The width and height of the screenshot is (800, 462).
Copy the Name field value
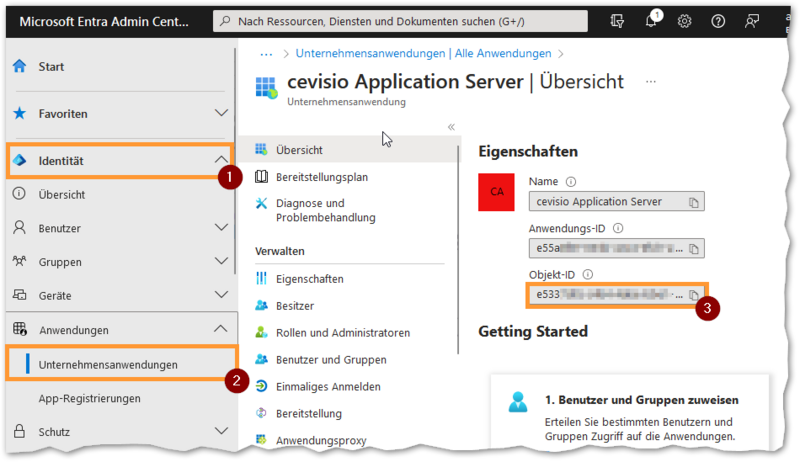[693, 202]
